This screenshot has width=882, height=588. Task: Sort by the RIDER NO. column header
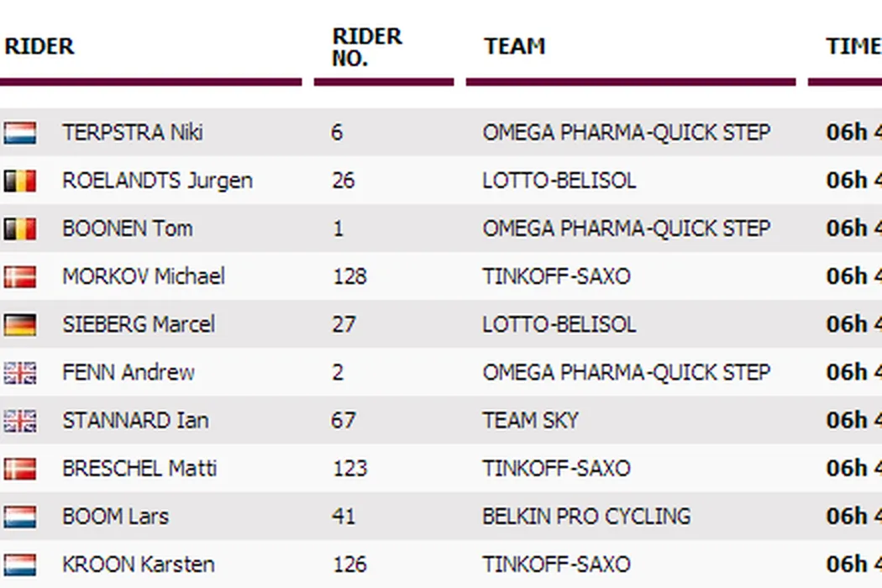pos(367,47)
